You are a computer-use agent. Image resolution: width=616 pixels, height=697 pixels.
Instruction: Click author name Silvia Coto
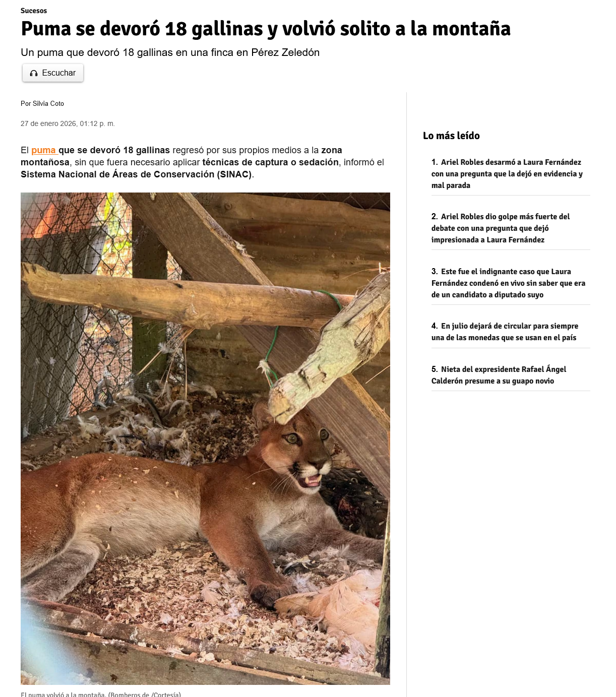coord(48,103)
